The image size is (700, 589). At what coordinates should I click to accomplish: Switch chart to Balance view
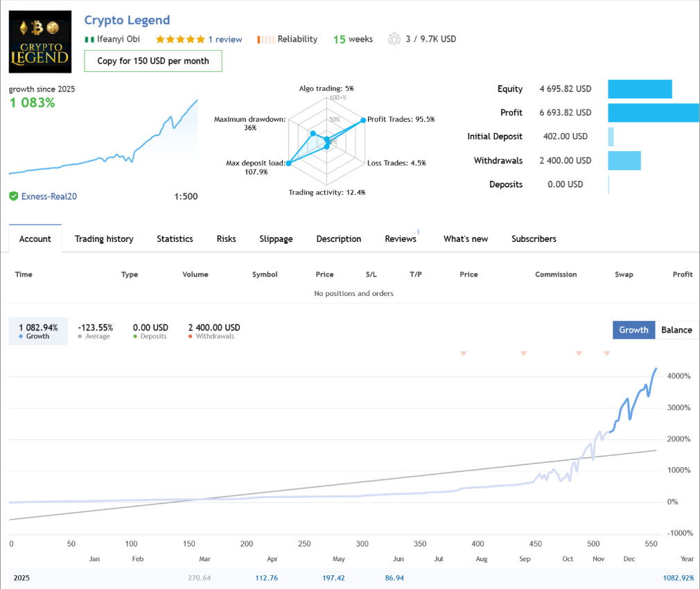pyautogui.click(x=676, y=330)
